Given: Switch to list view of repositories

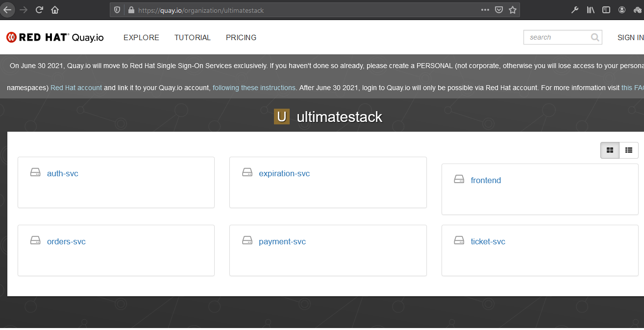Looking at the screenshot, I should point(629,150).
